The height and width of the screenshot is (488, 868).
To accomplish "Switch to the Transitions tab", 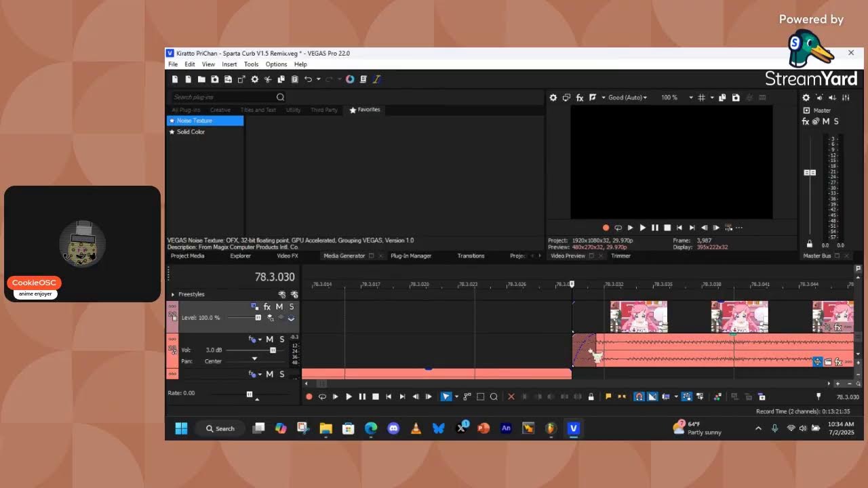I will coord(471,256).
